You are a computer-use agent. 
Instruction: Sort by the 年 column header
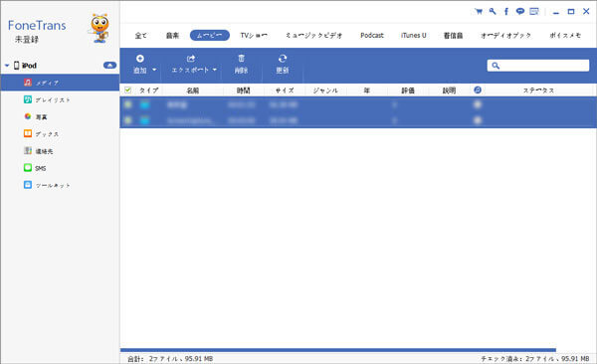click(x=367, y=91)
